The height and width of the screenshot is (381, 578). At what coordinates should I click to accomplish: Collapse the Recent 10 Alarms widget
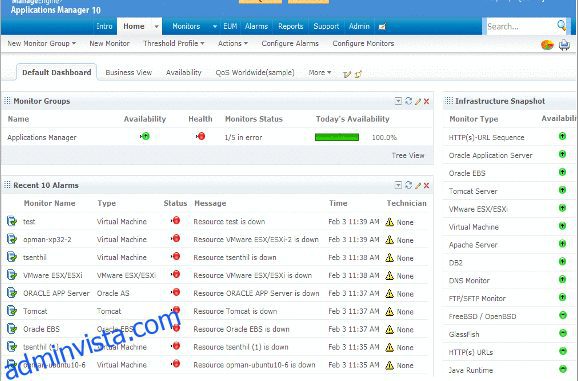pos(398,185)
